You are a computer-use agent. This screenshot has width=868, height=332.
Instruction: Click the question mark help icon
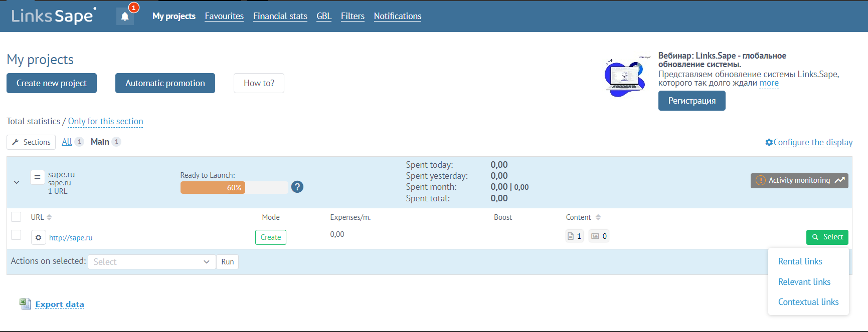coord(297,187)
